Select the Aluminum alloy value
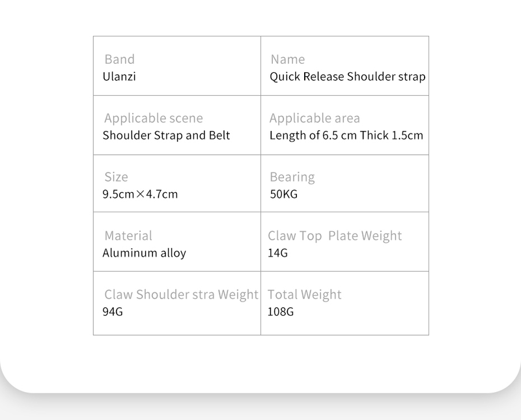 [x=144, y=253]
